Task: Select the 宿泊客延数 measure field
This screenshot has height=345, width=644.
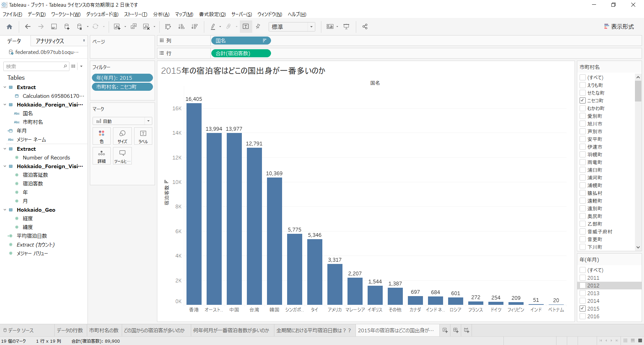Action: [35, 175]
